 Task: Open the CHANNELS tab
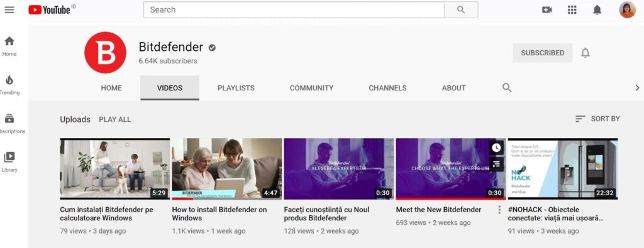click(x=387, y=88)
